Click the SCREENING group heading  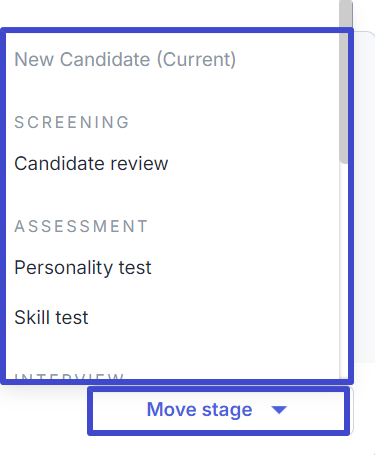coord(72,122)
